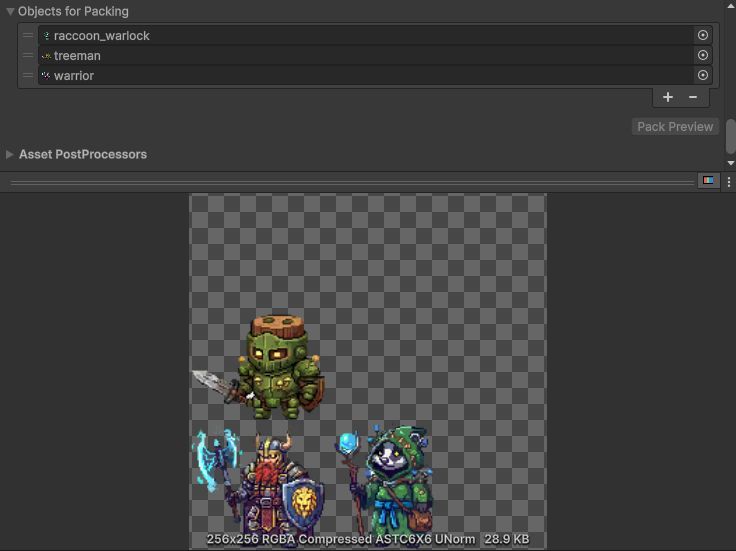This screenshot has height=551, width=736.
Task: Open object picker for warrior row
Action: (x=703, y=75)
